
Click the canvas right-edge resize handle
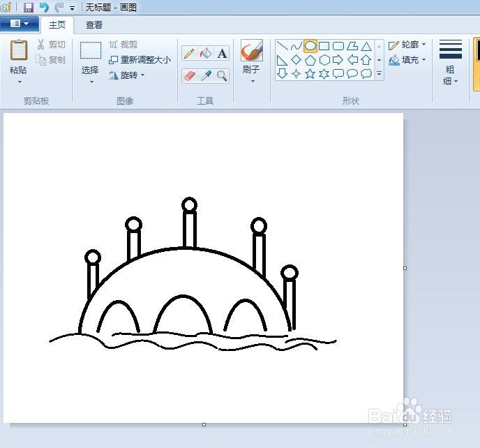[405, 268]
